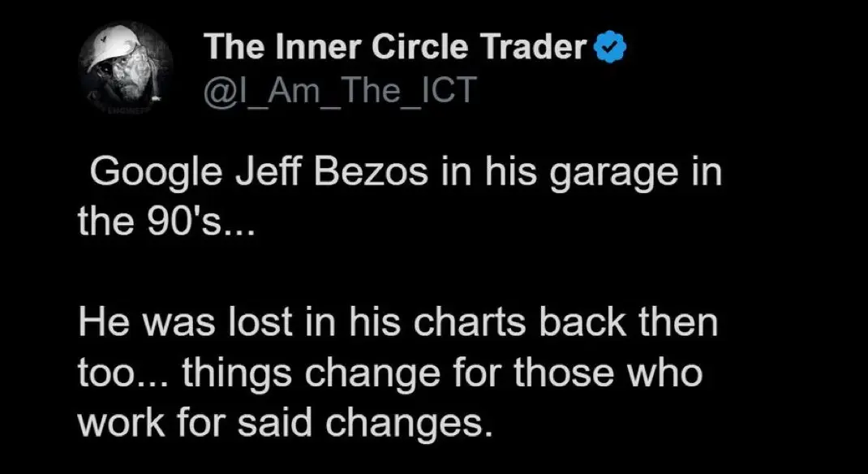Click the phrase "things change for those who"
868x474 pixels.
pyautogui.click(x=442, y=375)
